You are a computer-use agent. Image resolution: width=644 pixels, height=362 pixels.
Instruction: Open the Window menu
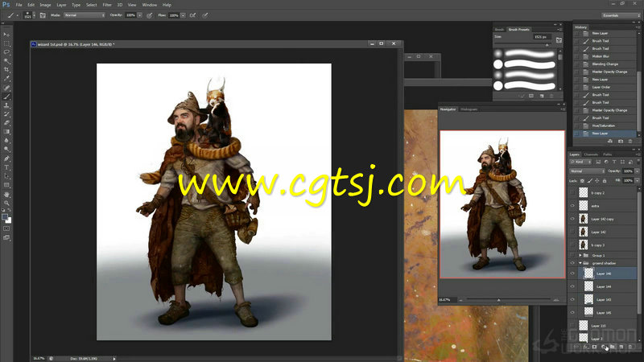[x=150, y=5]
